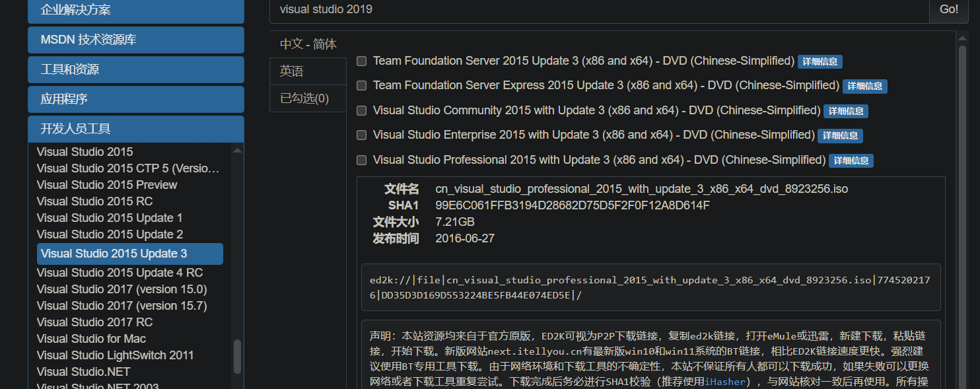Expand the 应用程序 category
The image size is (980, 389).
tap(136, 99)
